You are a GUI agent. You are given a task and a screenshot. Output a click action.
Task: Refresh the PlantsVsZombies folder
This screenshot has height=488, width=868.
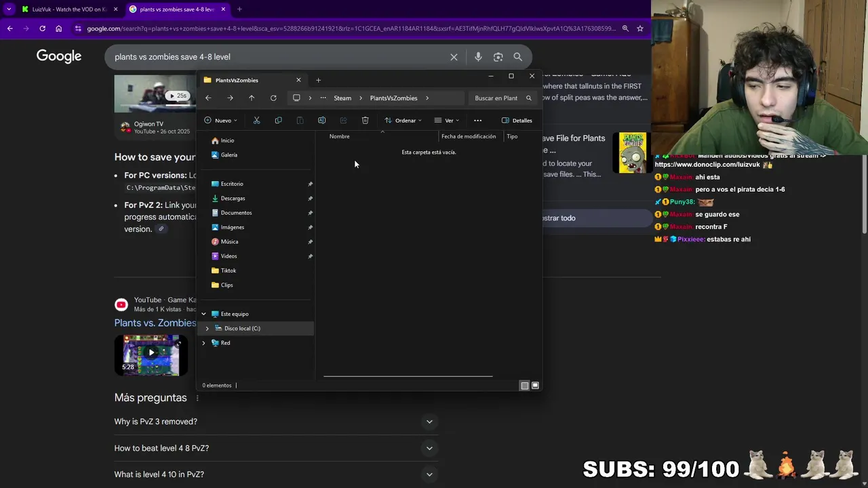273,98
